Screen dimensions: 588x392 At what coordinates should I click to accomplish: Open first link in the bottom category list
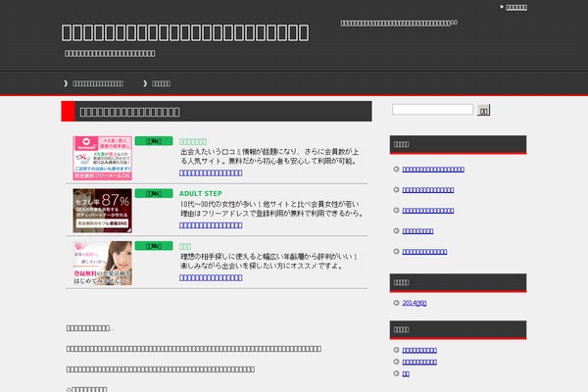pyautogui.click(x=419, y=351)
